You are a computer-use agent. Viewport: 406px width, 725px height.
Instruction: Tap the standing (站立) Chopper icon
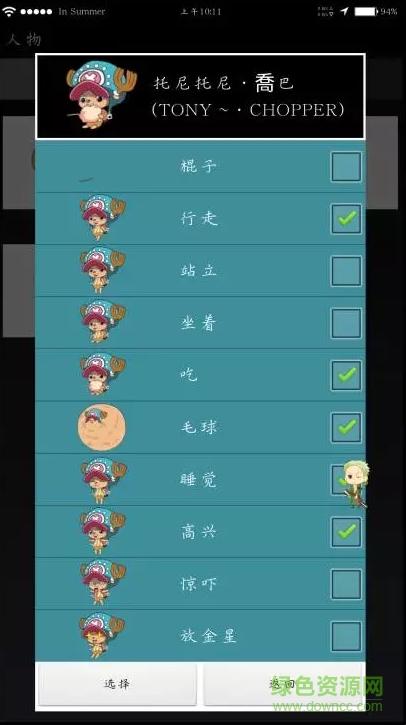coord(102,270)
